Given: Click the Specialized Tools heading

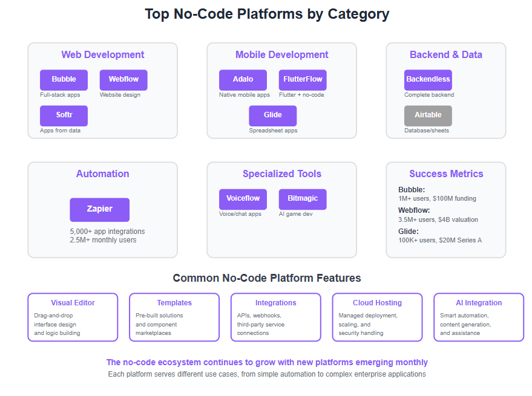Looking at the screenshot, I should click(282, 174).
